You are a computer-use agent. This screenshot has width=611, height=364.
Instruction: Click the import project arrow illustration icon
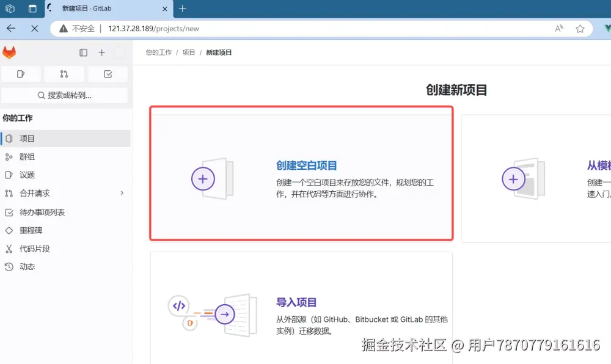225,314
